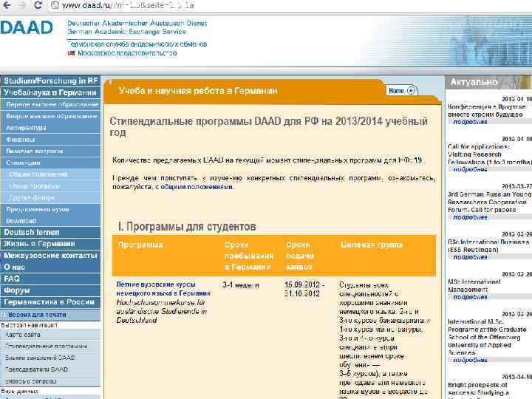Open подробнее under Конференция в Иркутске news
Screen dimensions: 532x399
click(x=470, y=122)
